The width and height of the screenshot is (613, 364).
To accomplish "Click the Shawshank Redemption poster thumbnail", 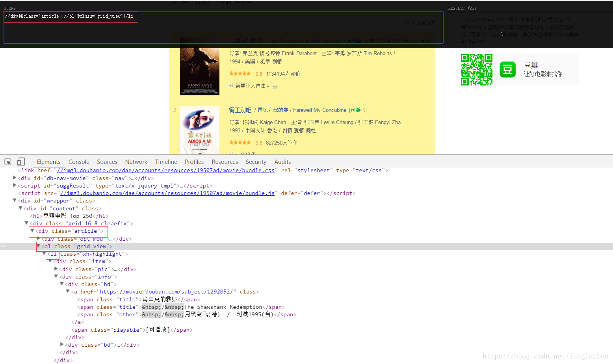I will (200, 66).
